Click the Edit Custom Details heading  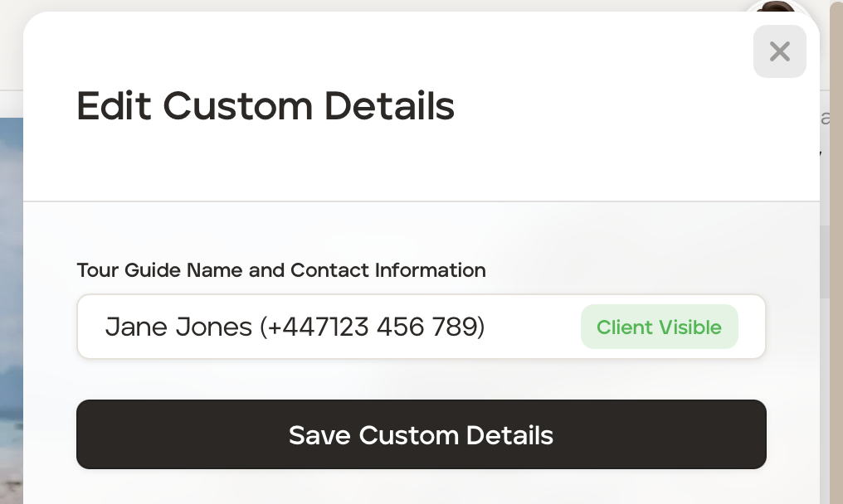point(266,107)
